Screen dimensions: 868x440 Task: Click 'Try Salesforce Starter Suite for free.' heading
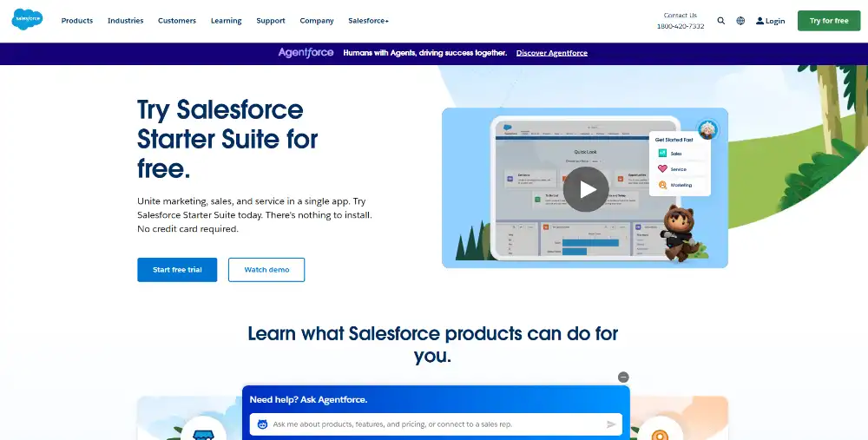click(227, 140)
